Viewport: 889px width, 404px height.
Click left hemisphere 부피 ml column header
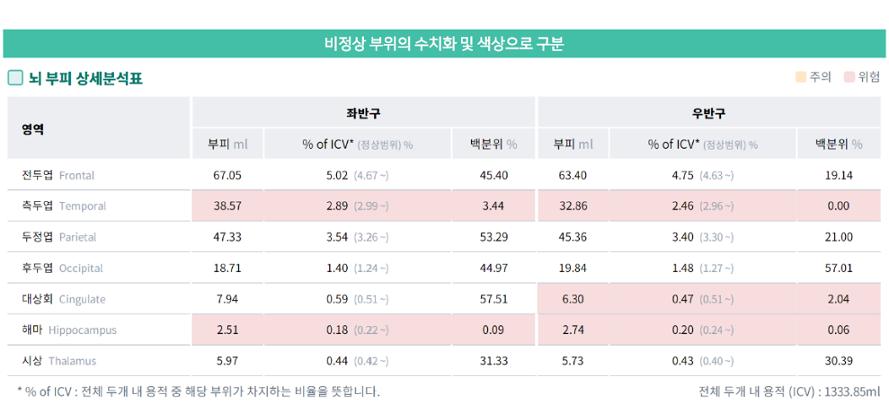click(227, 144)
